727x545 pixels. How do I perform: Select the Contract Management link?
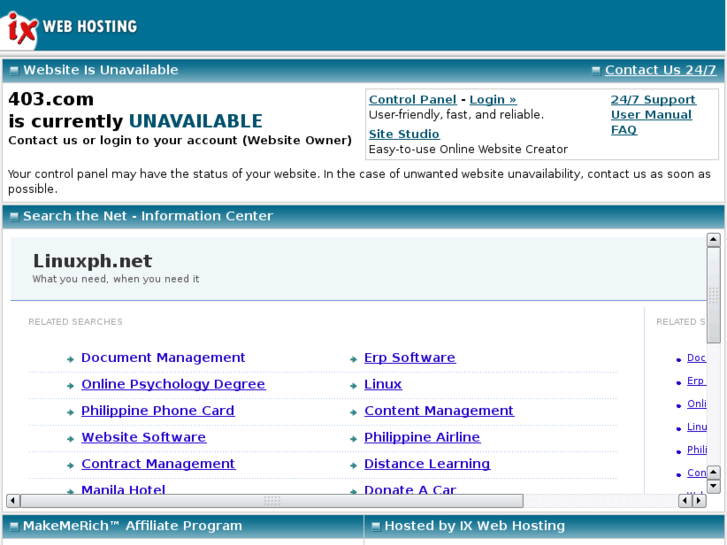click(x=158, y=464)
